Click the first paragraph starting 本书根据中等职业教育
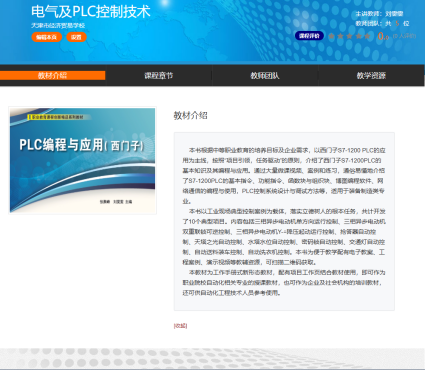This screenshot has width=425, height=371. click(x=284, y=176)
